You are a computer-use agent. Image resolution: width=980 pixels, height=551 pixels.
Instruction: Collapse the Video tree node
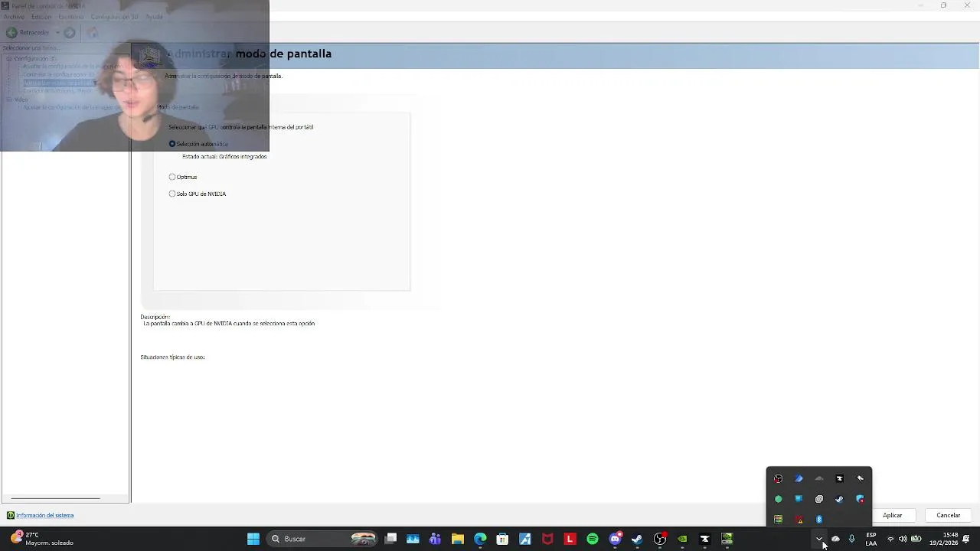point(8,99)
